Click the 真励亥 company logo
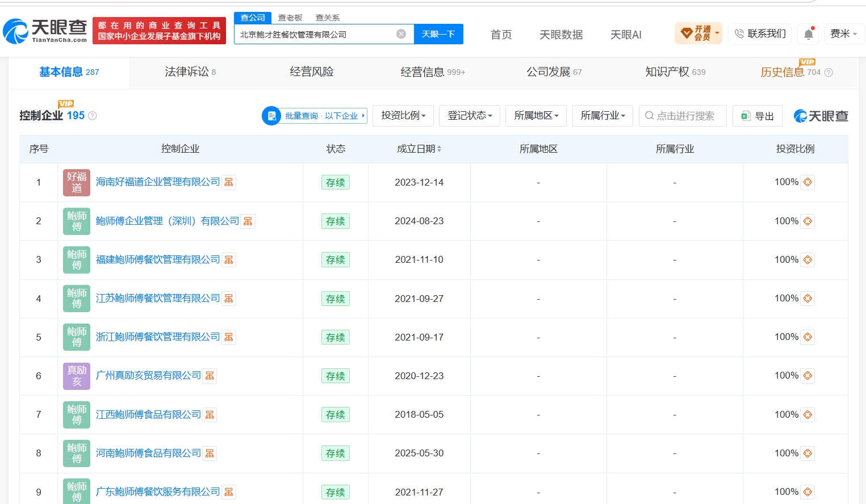This screenshot has height=504, width=866. (x=77, y=376)
